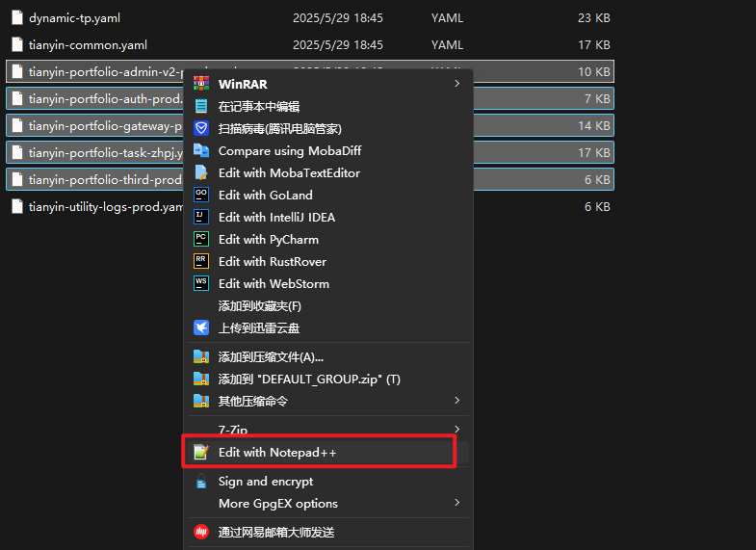Click the Xunlei cloud upload bird icon

coord(201,327)
